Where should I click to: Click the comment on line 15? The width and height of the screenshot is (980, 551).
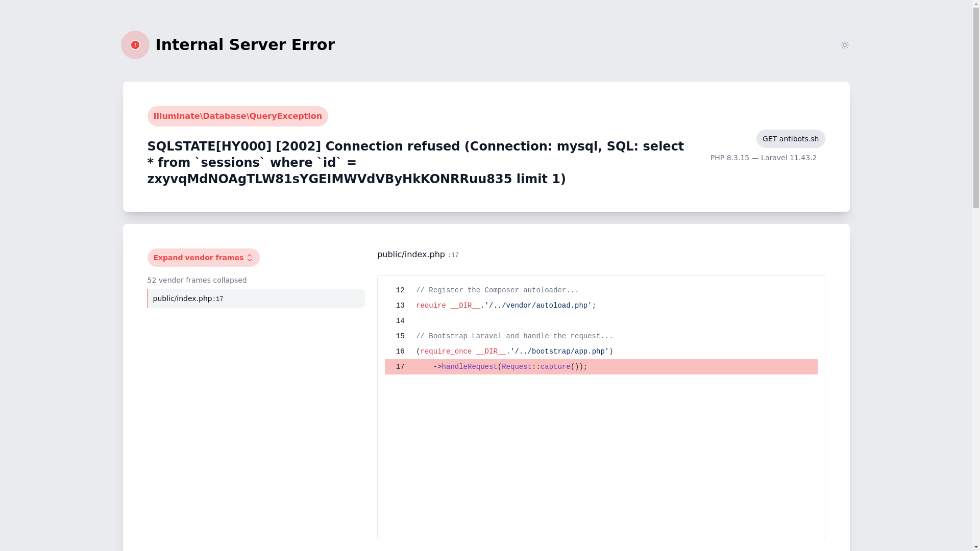(514, 336)
